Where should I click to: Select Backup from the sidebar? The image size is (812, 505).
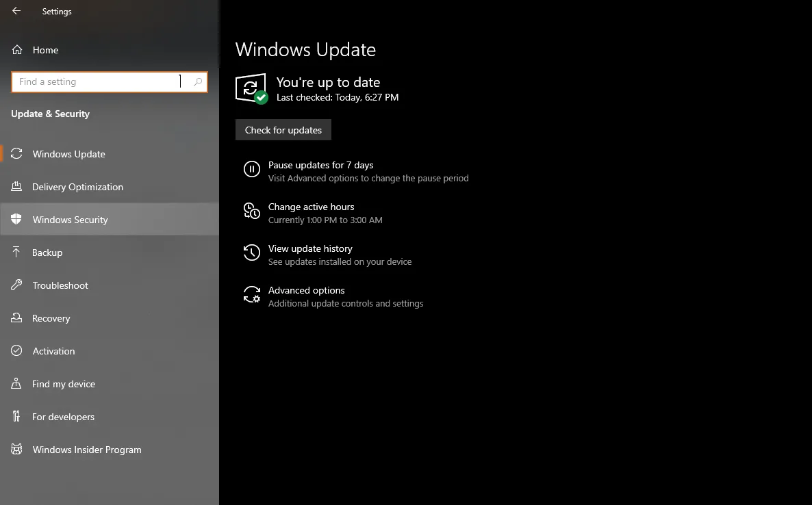point(47,252)
